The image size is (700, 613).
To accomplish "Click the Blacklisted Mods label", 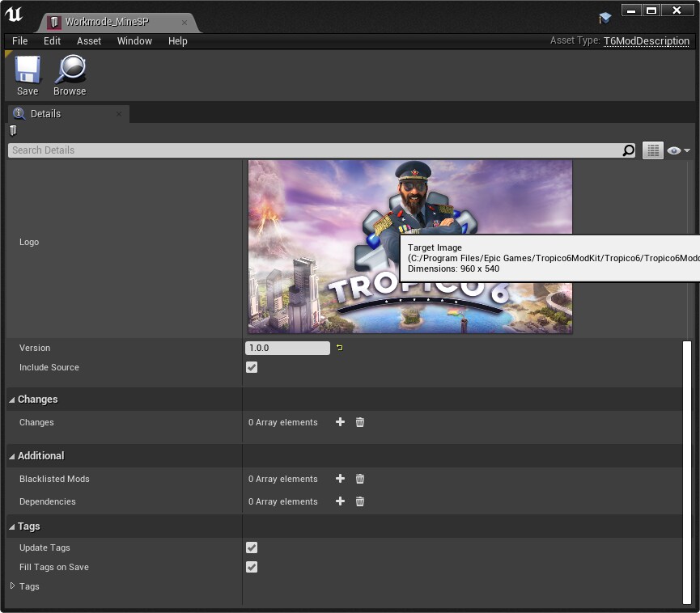I will coord(54,479).
